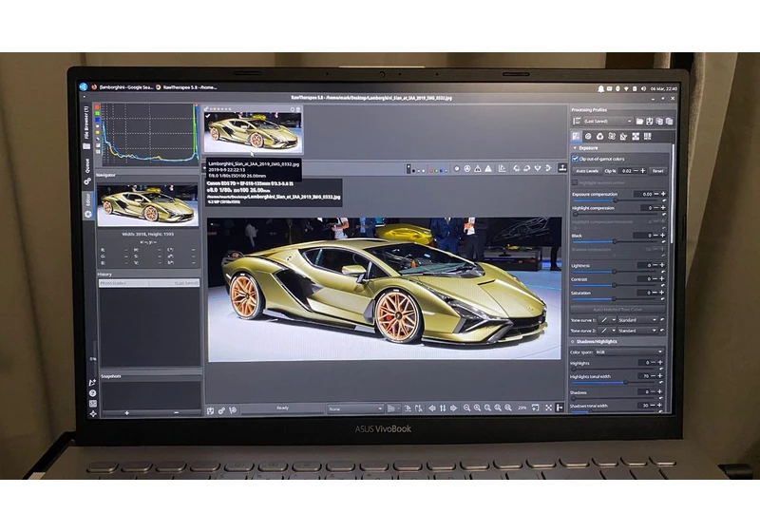This screenshot has width=760, height=532.
Task: Open the Raw tools tab icon
Action: [636, 137]
